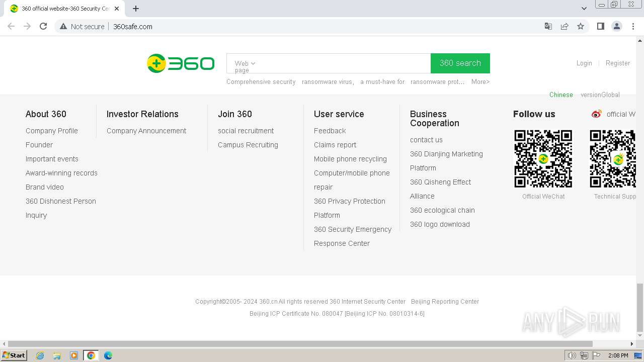Screen dimensions: 644x362
Task: Open 360 Privacy Protection Platform
Action: click(350, 208)
